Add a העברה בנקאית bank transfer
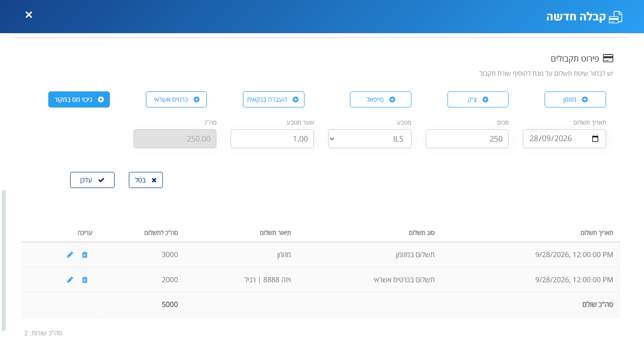The width and height of the screenshot is (644, 341). [x=274, y=99]
